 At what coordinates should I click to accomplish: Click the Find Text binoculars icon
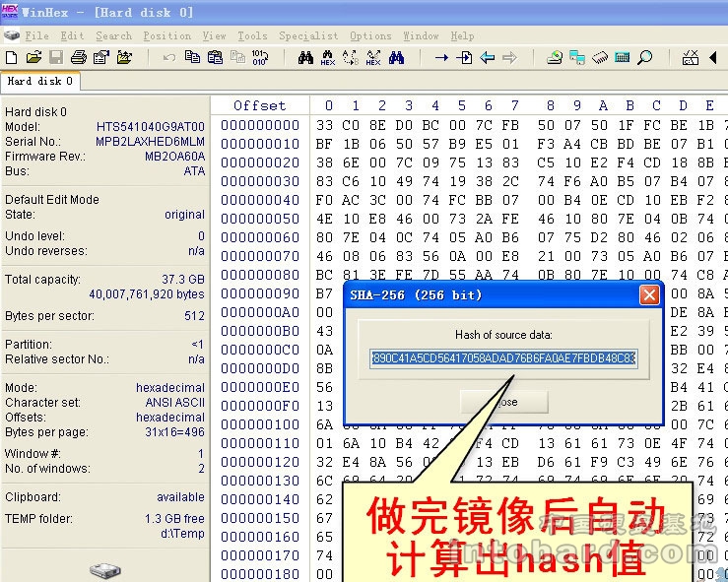click(305, 58)
